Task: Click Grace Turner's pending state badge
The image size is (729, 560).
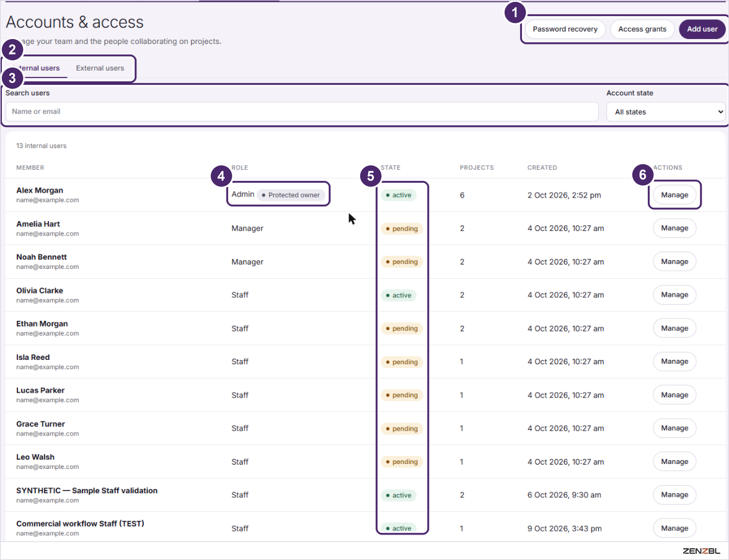Action: [402, 429]
